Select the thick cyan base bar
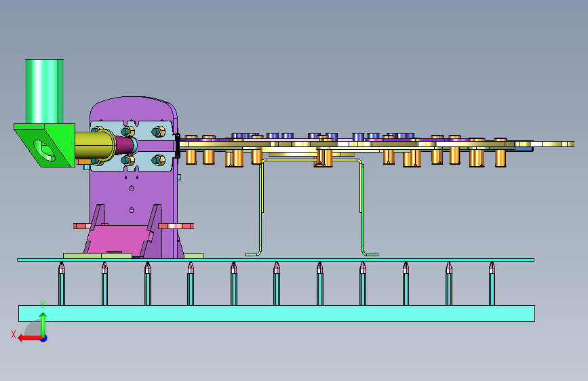The image size is (588, 381). [277, 313]
